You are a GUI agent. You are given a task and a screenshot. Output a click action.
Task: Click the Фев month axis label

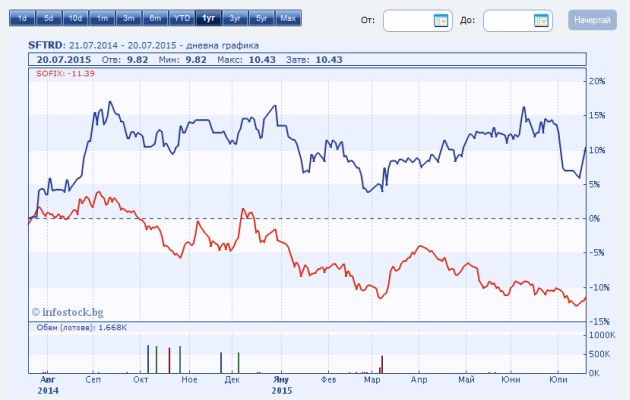328,380
